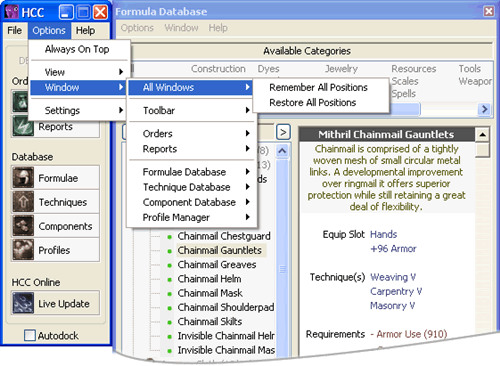This screenshot has height=366, width=500.
Task: Select Chainmail Shoulderpad in list
Action: coord(226,307)
